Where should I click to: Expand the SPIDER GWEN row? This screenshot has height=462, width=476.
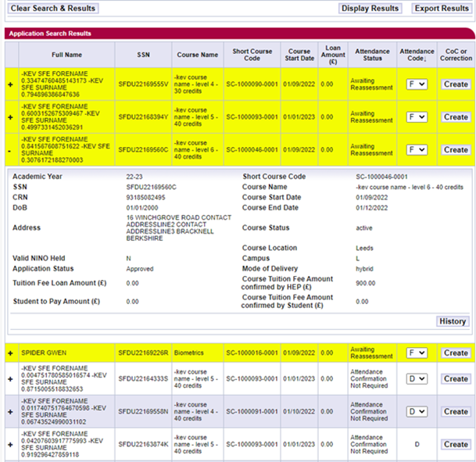[x=10, y=353]
